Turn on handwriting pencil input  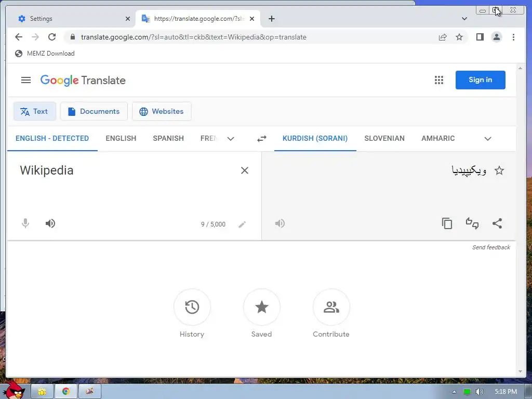click(x=242, y=224)
